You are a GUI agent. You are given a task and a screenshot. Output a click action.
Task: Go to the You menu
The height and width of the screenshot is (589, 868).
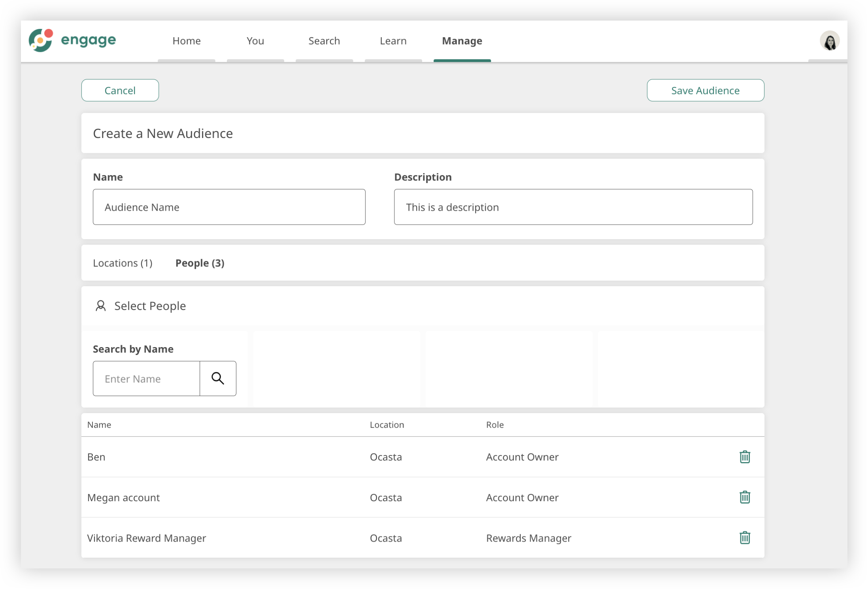pos(255,41)
